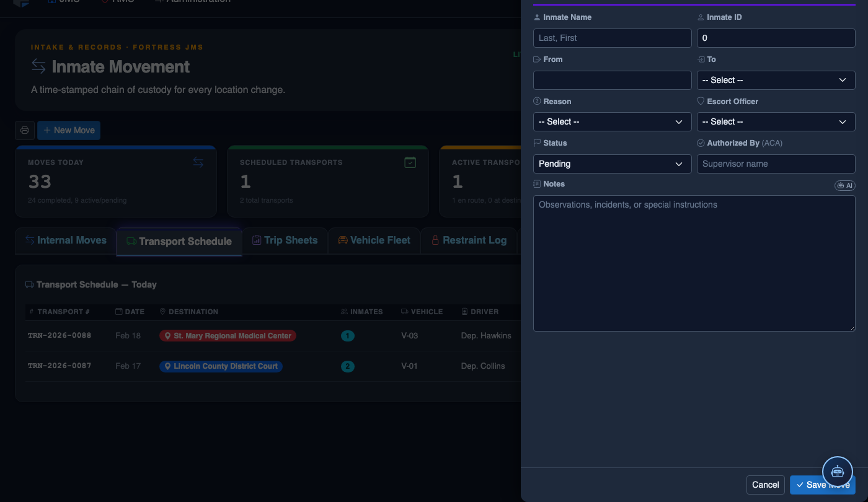Screen dimensions: 868x502
Task: Click the V-01 vehicle cell
Action: tap(409, 366)
